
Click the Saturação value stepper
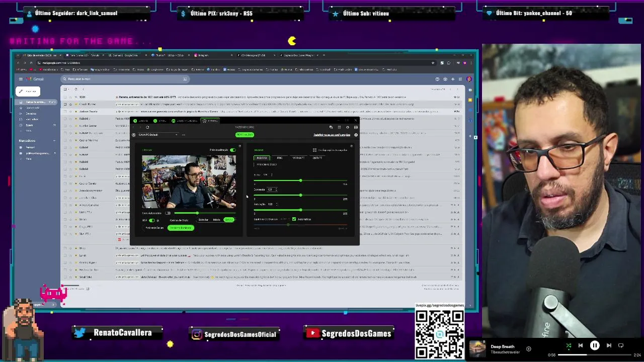coord(276,204)
